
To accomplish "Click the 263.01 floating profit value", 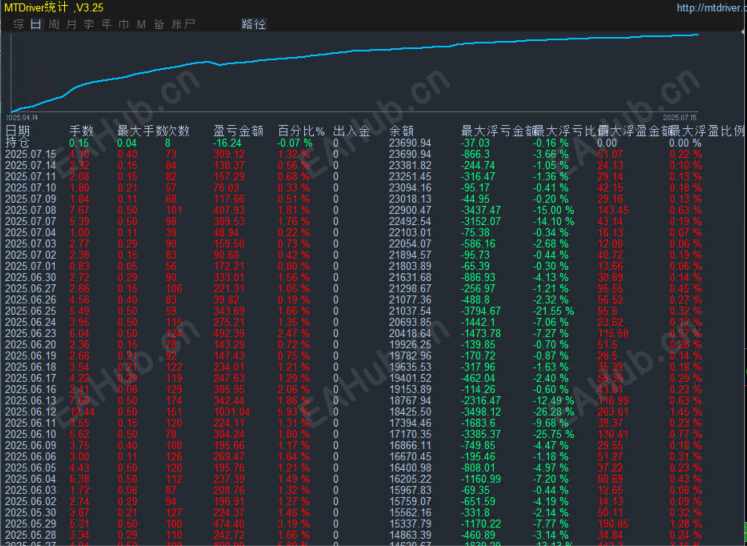I will point(613,412).
